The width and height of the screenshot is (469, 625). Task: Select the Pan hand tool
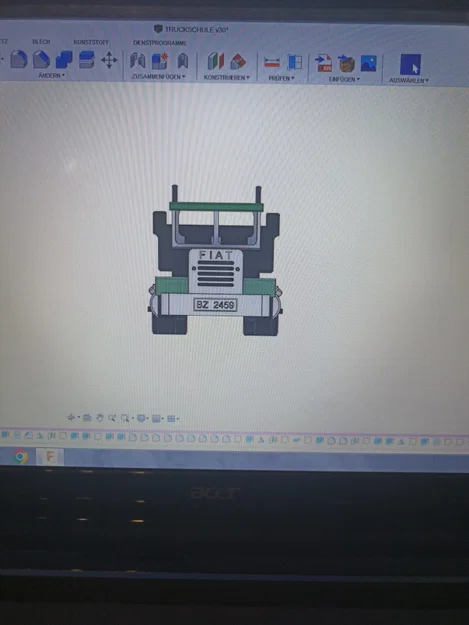click(100, 418)
